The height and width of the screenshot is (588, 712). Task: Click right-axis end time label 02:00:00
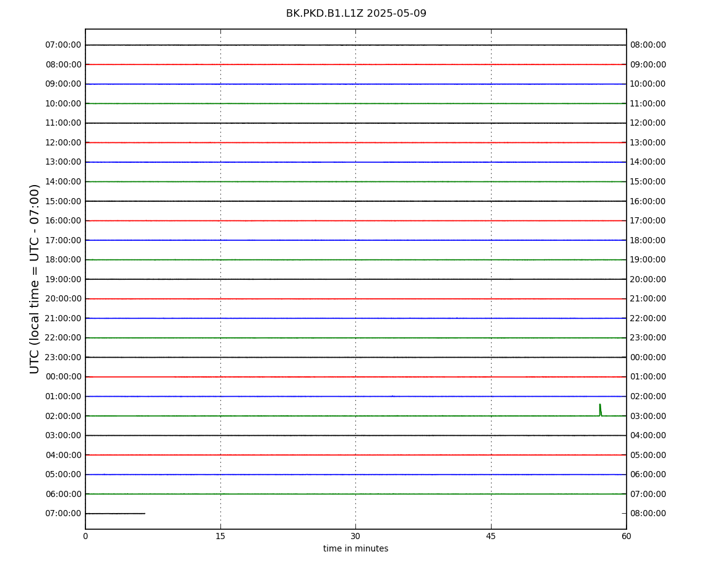pos(648,396)
